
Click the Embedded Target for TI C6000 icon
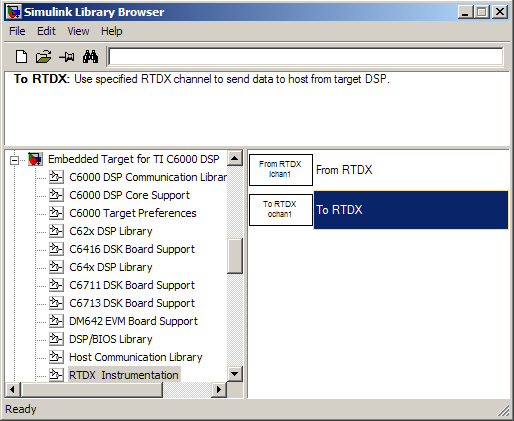tap(35, 159)
